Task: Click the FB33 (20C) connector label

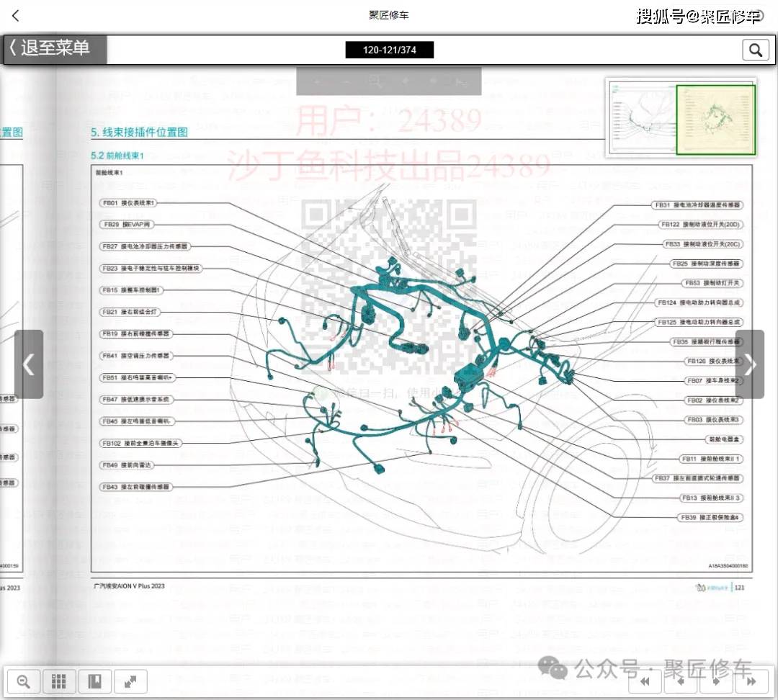Action: point(702,244)
